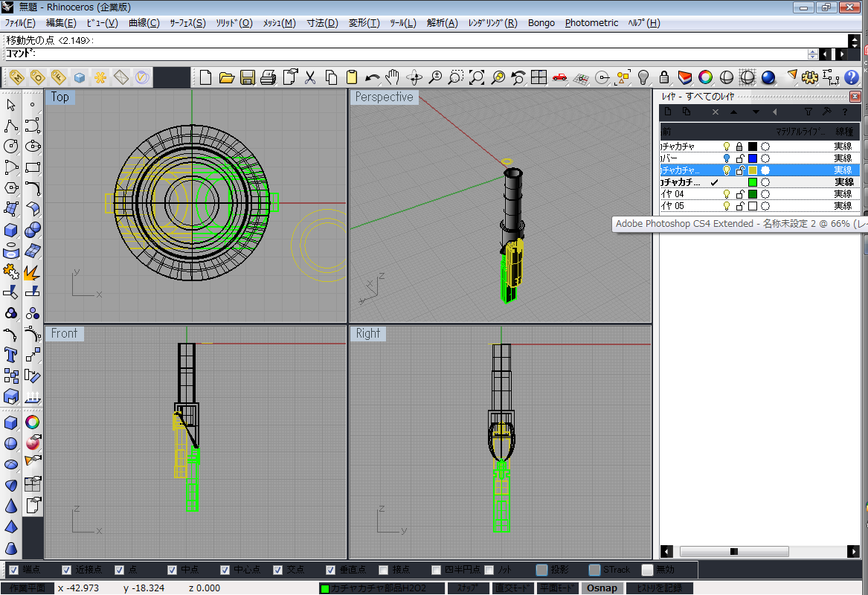Screen dimensions: 868x595
Task: Click the blue render sphere icon
Action: [x=768, y=77]
